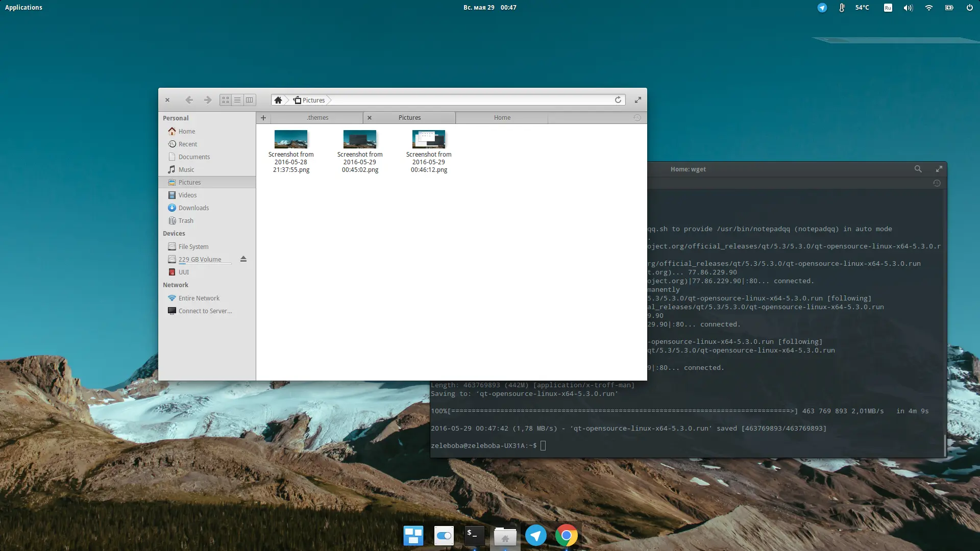The width and height of the screenshot is (980, 551).
Task: Collapse the Personal sidebar section
Action: pos(176,118)
